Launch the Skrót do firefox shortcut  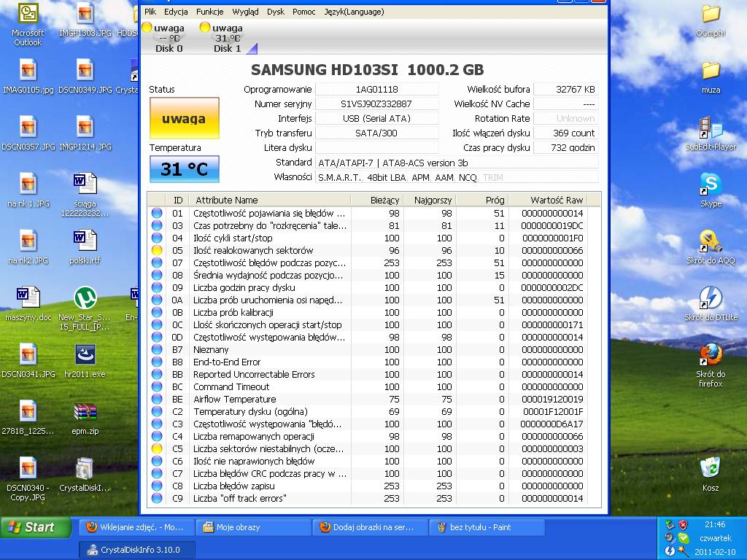[x=711, y=365]
